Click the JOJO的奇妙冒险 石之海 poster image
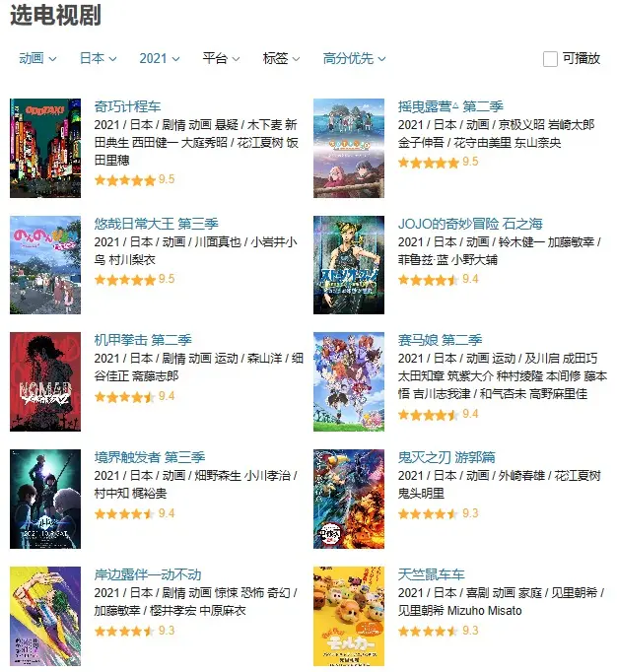 [349, 265]
